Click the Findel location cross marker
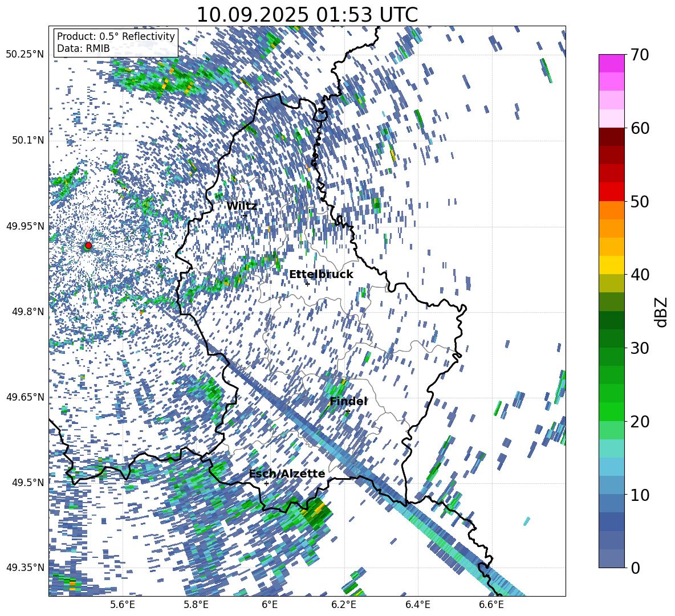 348,411
